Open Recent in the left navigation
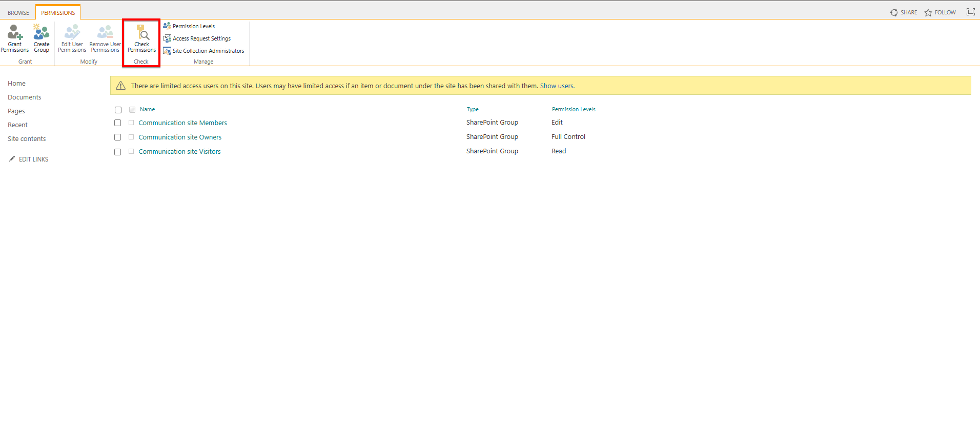980x443 pixels. coord(18,125)
